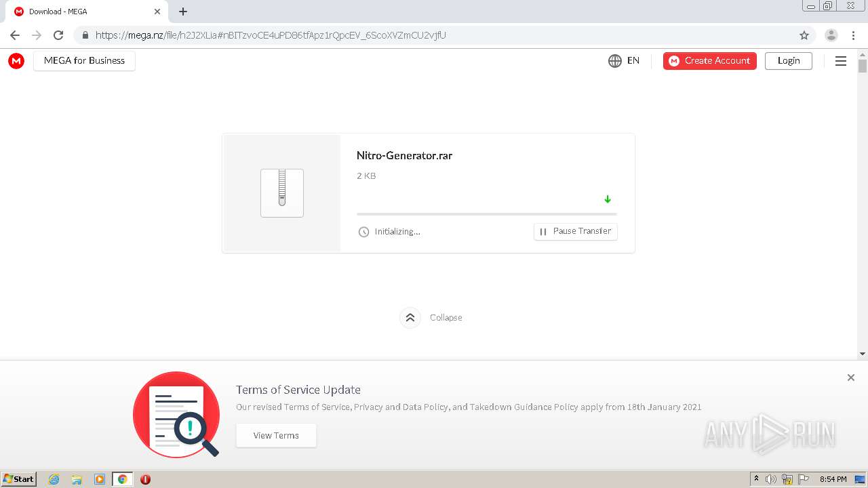Click the Create Account button

[710, 61]
